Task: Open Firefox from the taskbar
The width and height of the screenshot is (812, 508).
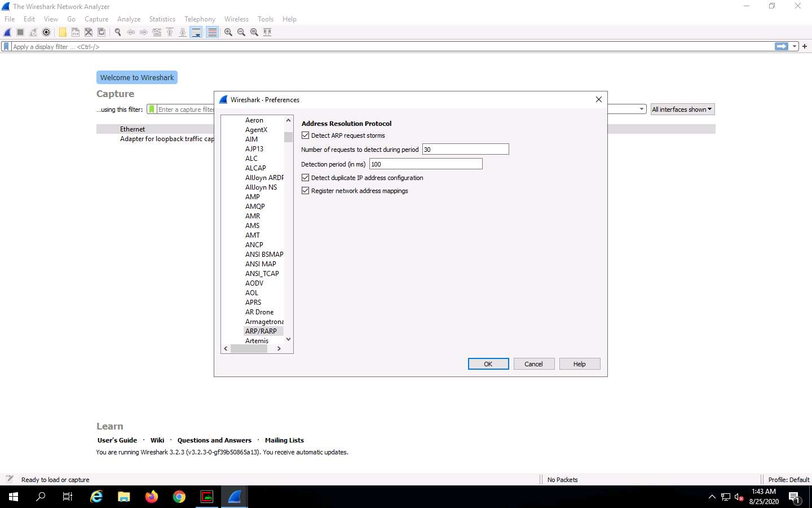Action: click(152, 497)
